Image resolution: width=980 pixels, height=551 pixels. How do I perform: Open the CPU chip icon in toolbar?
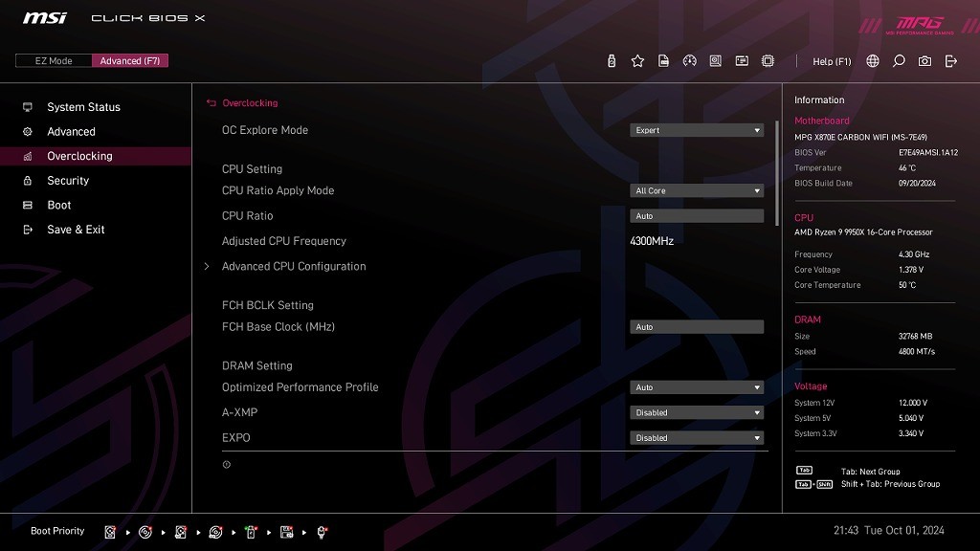(768, 61)
